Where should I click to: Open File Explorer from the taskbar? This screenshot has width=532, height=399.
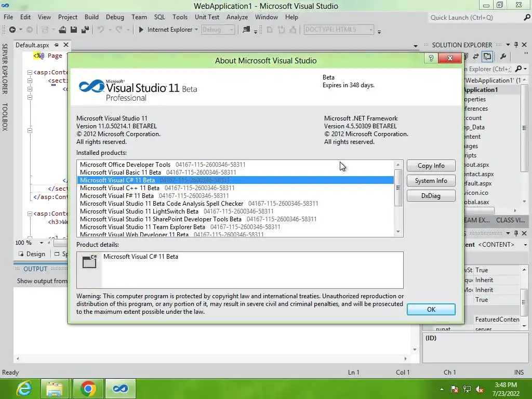54,389
